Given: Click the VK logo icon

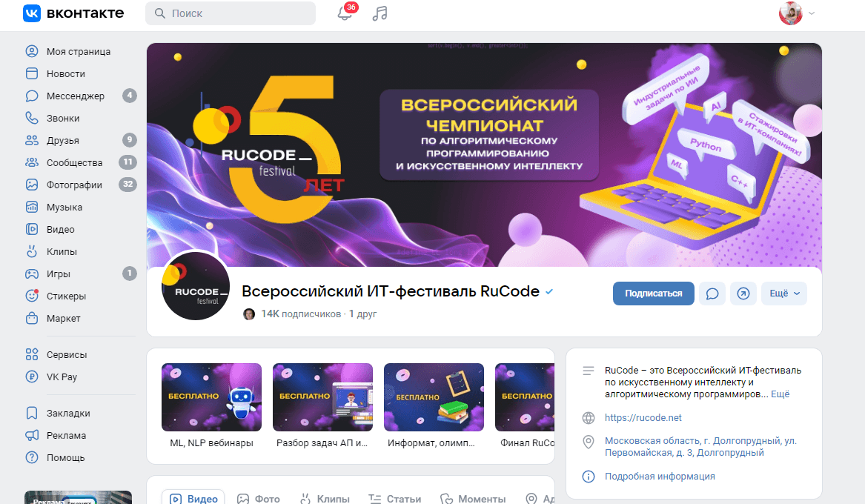Looking at the screenshot, I should coord(31,13).
